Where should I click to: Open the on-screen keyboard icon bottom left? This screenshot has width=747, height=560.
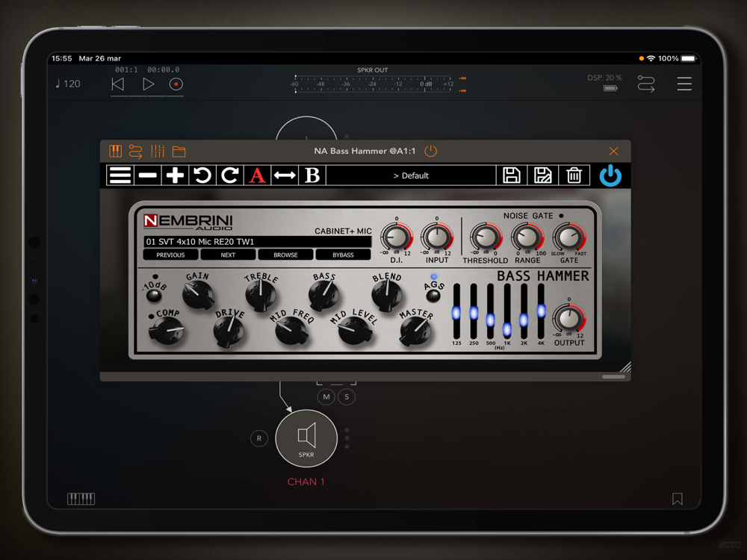tap(81, 499)
